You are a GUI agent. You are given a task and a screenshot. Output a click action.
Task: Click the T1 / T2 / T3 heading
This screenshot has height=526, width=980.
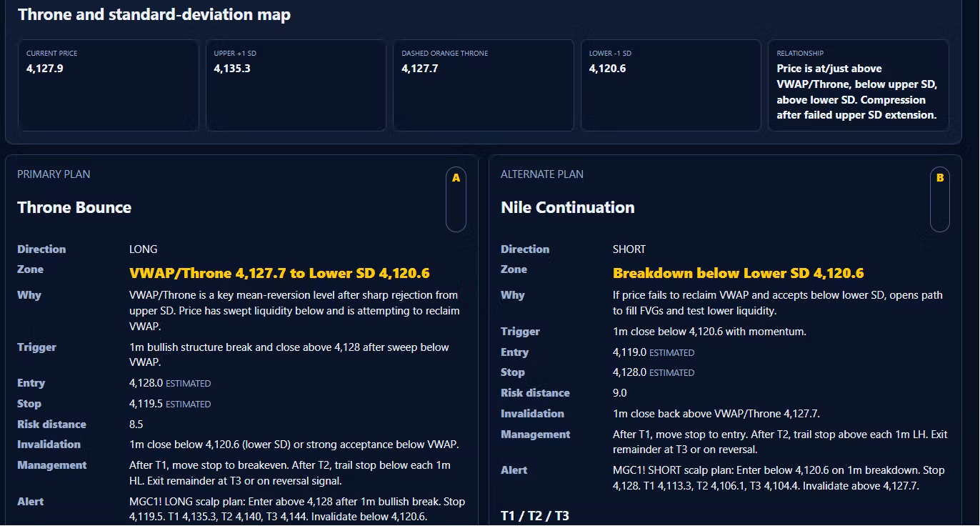pos(535,515)
